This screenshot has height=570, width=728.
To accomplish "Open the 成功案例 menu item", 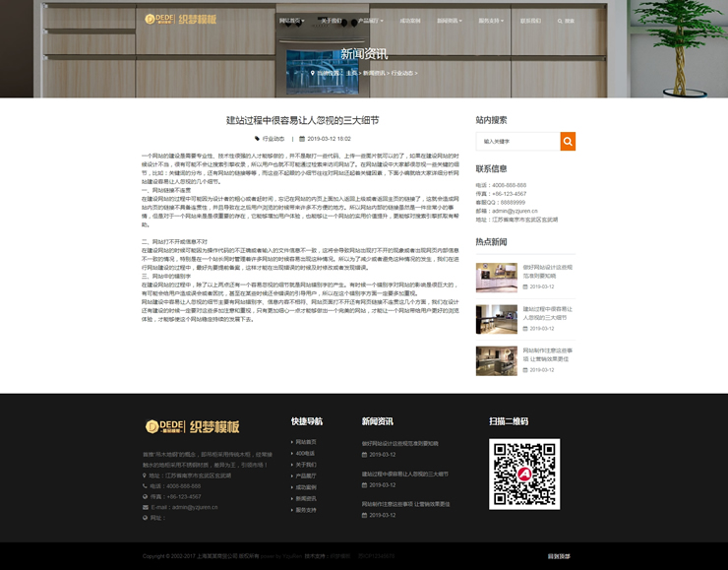I will (x=410, y=21).
